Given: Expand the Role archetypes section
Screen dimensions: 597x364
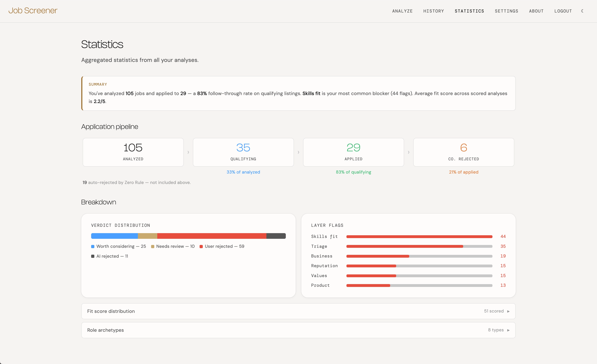Looking at the screenshot, I should click(x=298, y=330).
